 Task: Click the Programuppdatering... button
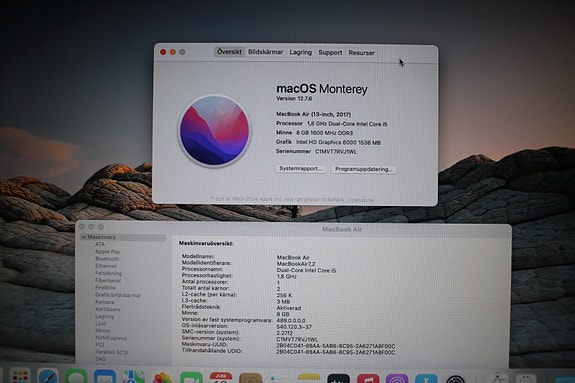[x=364, y=169]
